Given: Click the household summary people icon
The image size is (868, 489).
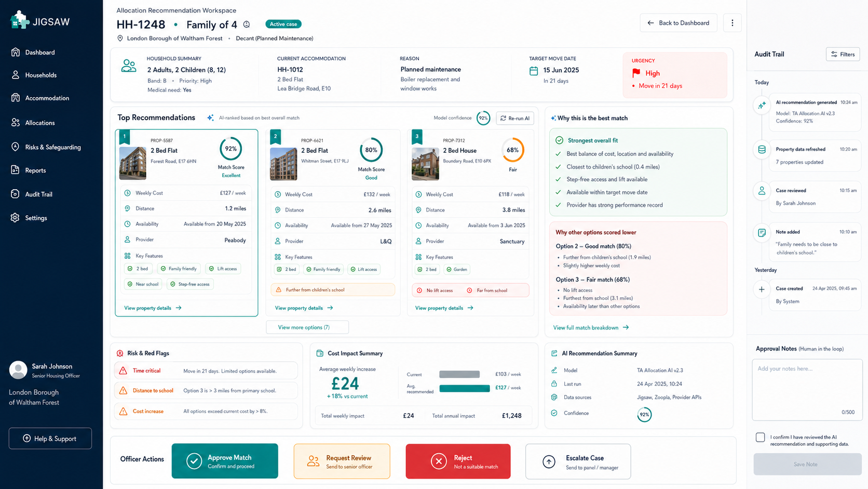Looking at the screenshot, I should click(129, 66).
